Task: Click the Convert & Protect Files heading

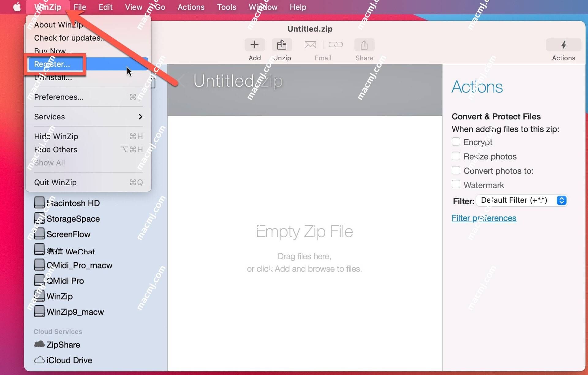Action: pos(496,116)
